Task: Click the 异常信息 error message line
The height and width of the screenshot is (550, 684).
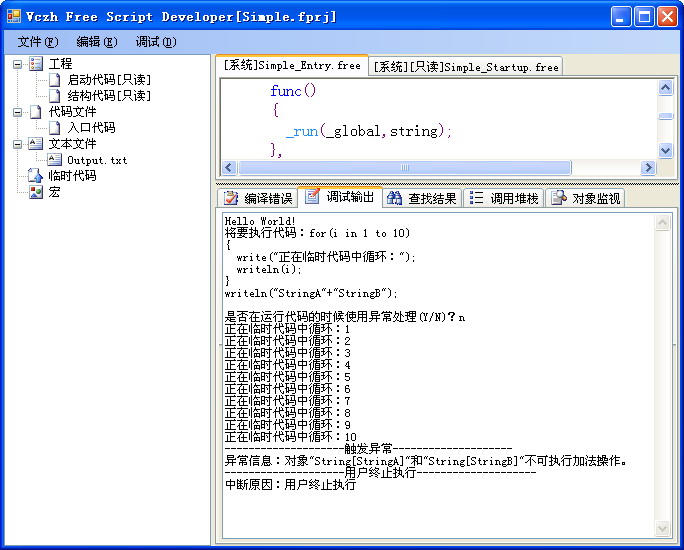Action: [x=426, y=461]
